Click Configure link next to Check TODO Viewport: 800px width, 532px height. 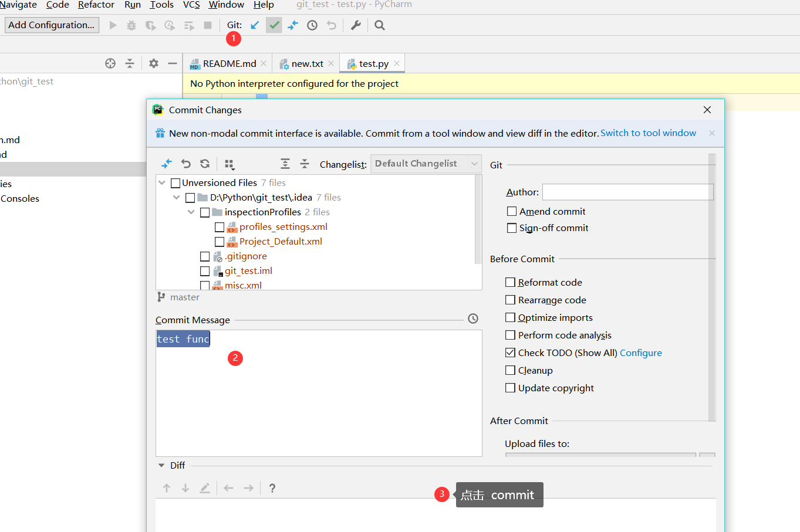point(641,353)
